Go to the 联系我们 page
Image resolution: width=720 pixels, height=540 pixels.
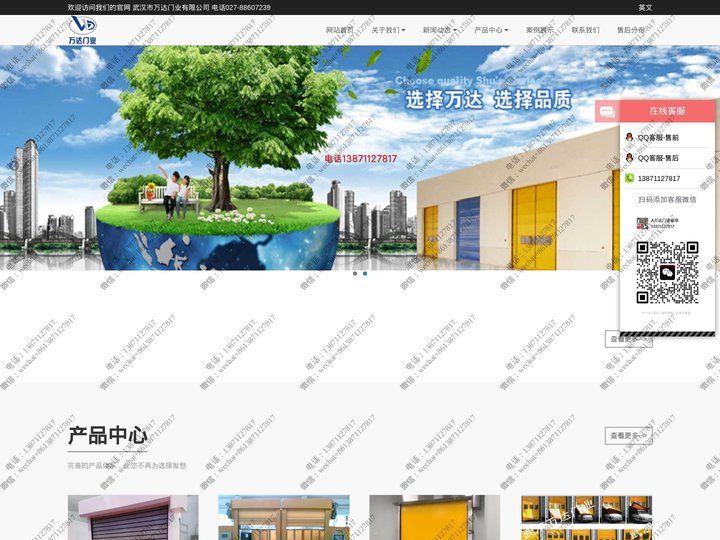[x=585, y=30]
